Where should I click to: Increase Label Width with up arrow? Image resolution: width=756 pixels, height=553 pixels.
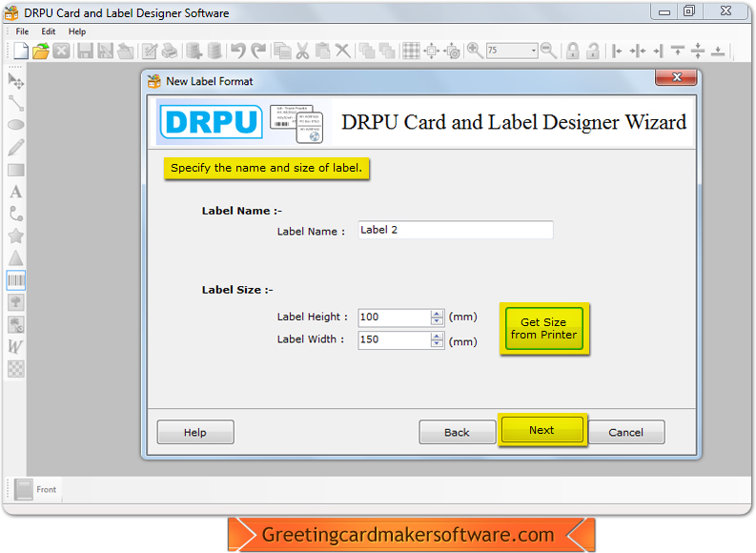[x=437, y=336]
